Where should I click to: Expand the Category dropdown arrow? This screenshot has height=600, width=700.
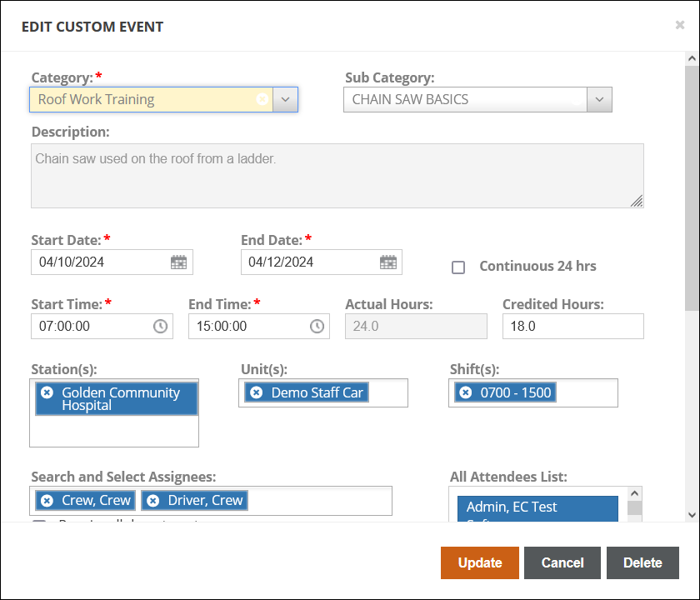click(285, 99)
